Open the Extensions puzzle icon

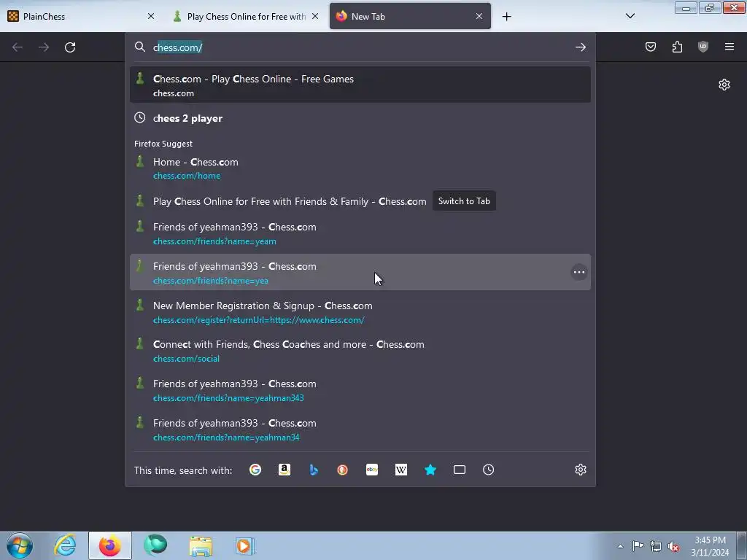[x=677, y=47]
